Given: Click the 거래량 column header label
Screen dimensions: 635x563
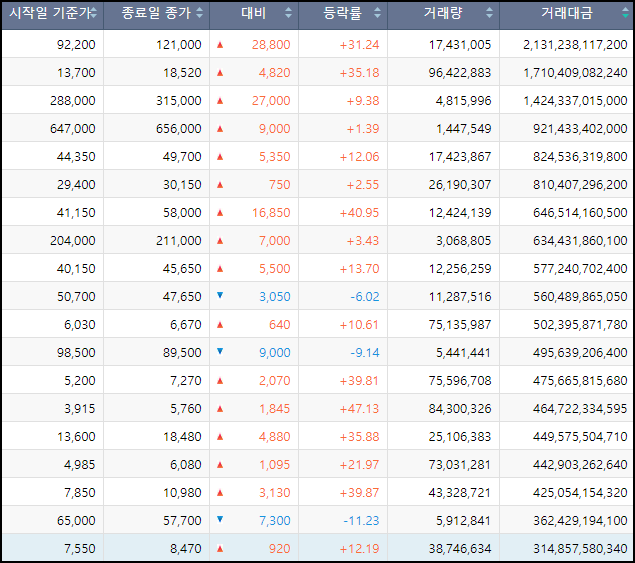Looking at the screenshot, I should 443,13.
